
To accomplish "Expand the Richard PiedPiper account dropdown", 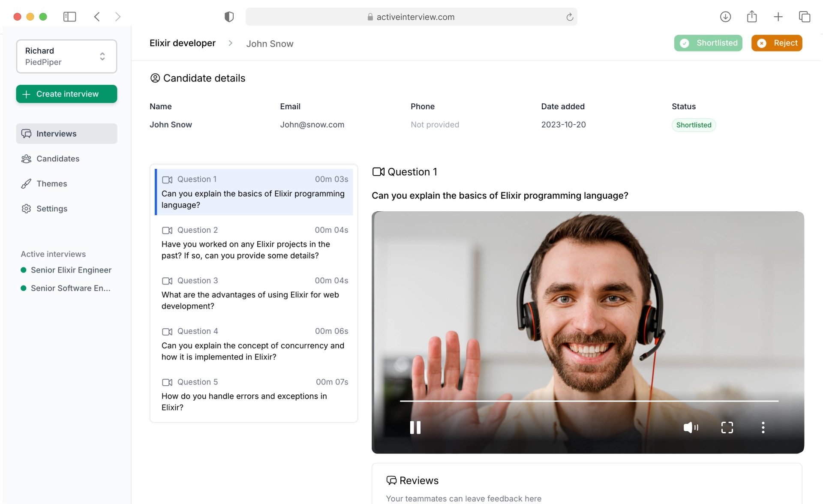I will click(102, 57).
